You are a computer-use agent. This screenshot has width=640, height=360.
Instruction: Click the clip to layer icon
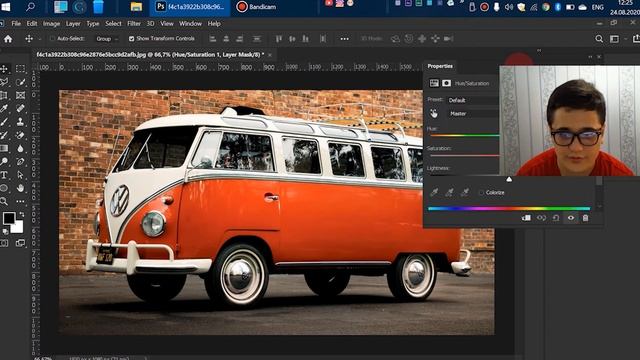click(x=526, y=218)
